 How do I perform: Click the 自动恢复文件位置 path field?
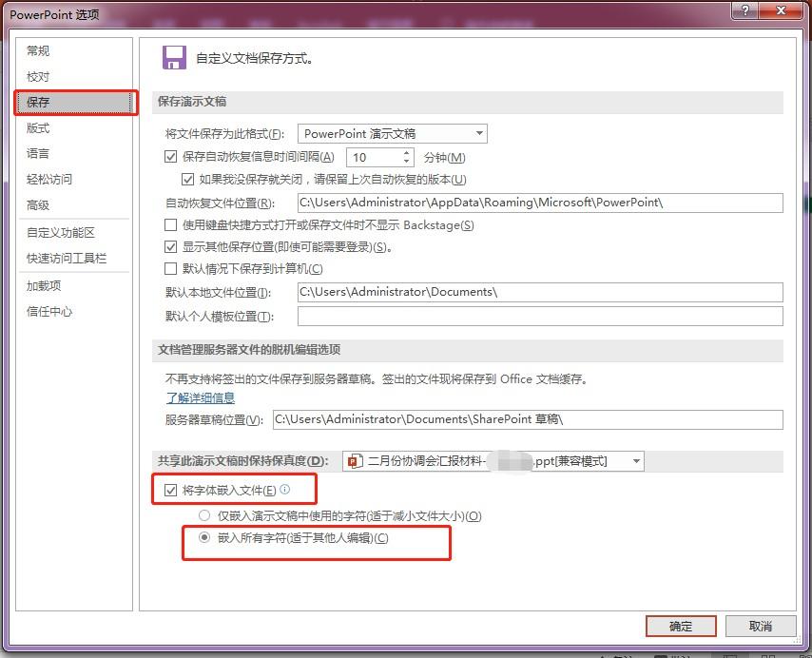coord(539,203)
